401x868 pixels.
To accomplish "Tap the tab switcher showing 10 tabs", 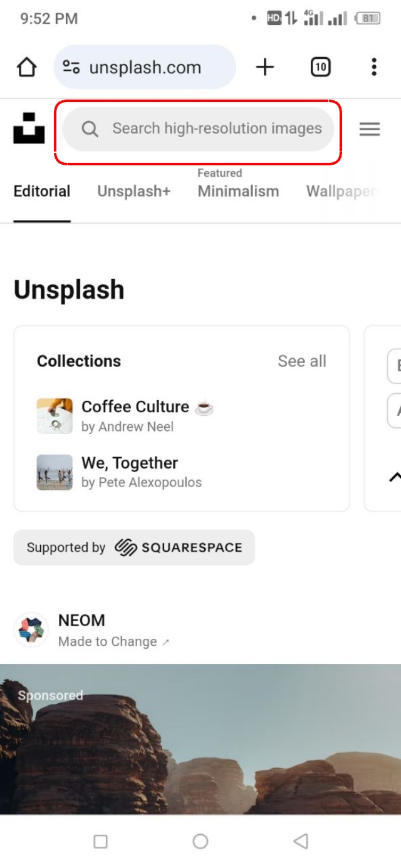I will (x=320, y=67).
